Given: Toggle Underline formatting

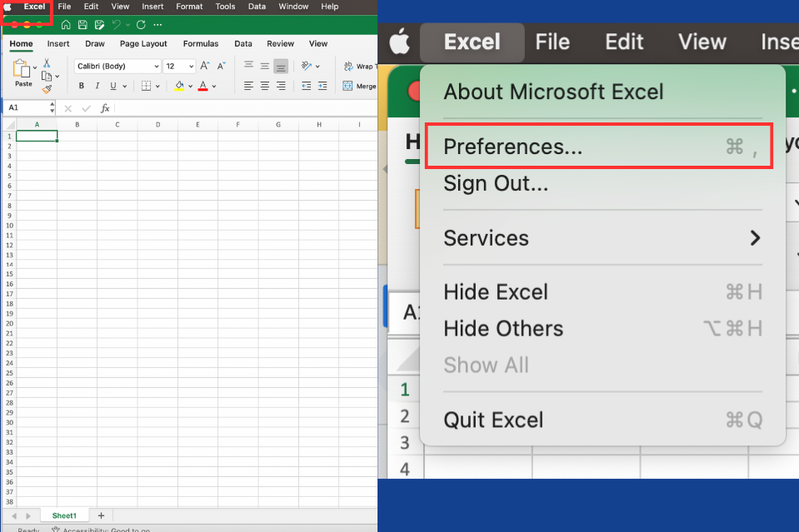Looking at the screenshot, I should [x=113, y=86].
